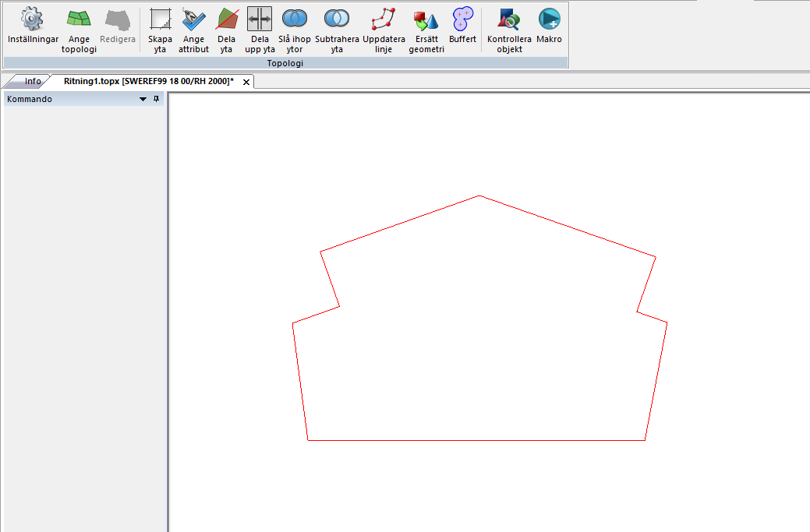Run Kontrollera objekt check
This screenshot has width=810, height=532.
509,30
